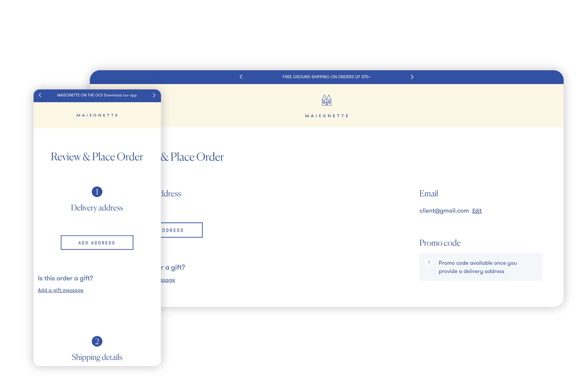
Task: Click right chevron in mobile app banner
Action: tap(154, 95)
